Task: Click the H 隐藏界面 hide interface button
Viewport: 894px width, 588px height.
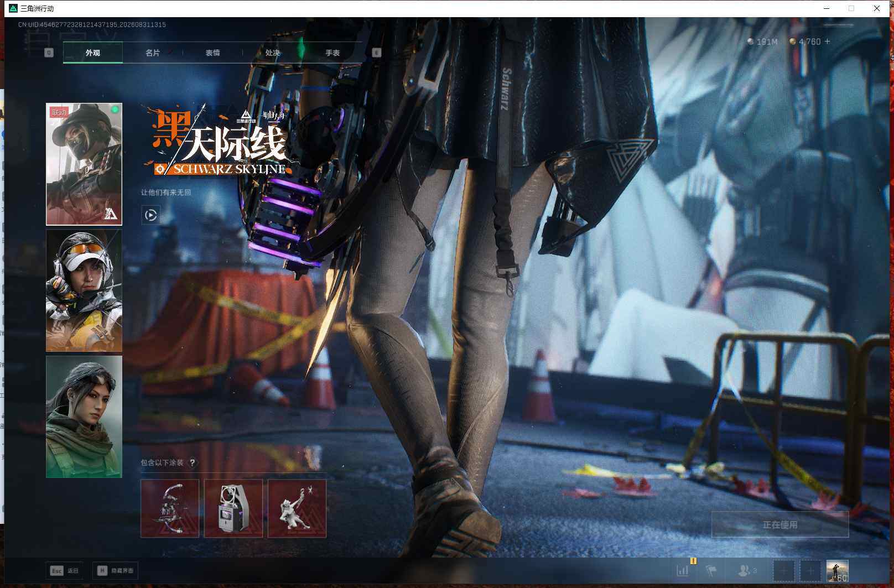Action: (115, 570)
